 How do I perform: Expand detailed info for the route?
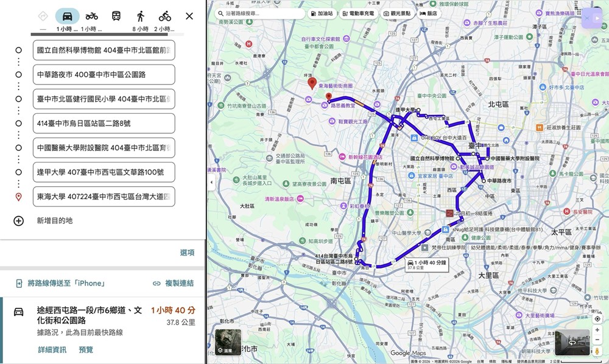(52, 349)
